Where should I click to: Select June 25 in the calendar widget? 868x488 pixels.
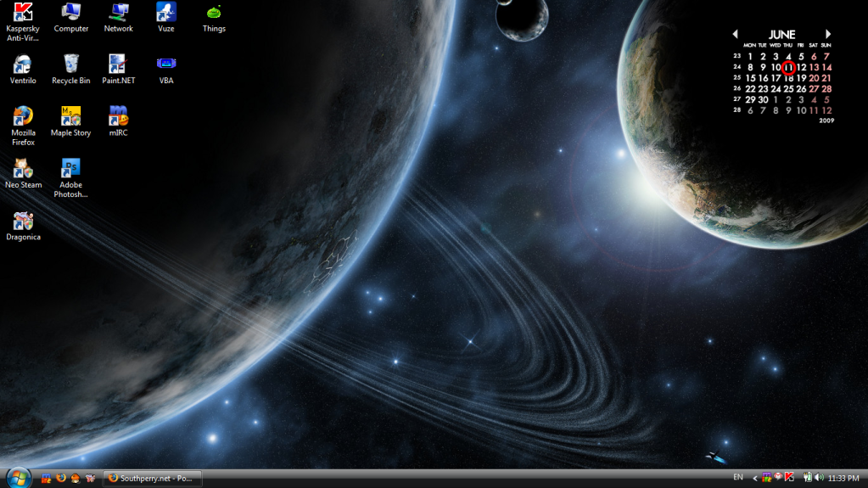coord(788,88)
